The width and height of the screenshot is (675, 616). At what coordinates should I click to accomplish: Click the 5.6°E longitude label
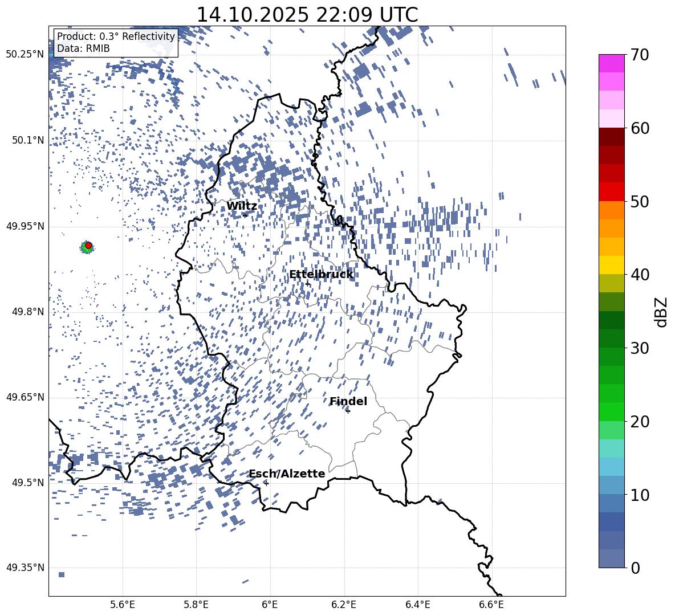(x=123, y=605)
